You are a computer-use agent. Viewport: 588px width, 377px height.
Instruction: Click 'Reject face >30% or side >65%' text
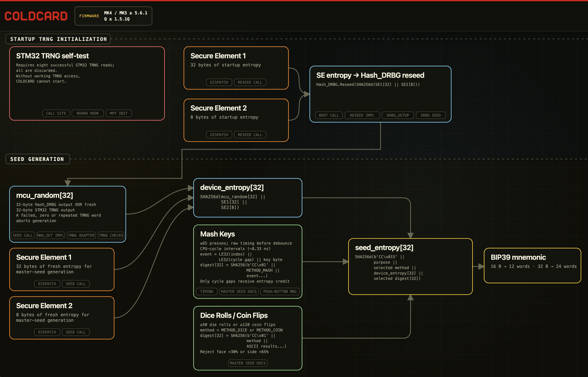(x=234, y=352)
